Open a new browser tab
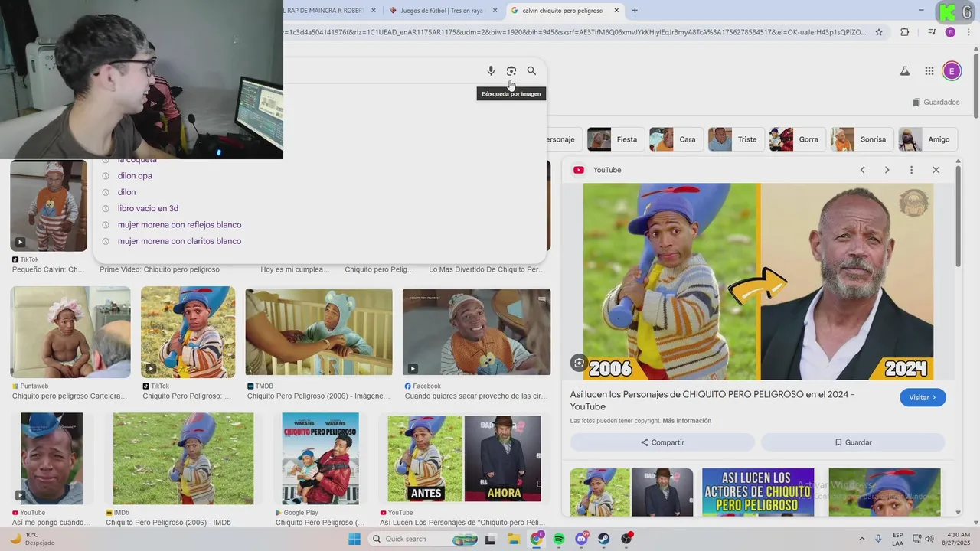Viewport: 980px width, 551px height. coord(635,11)
